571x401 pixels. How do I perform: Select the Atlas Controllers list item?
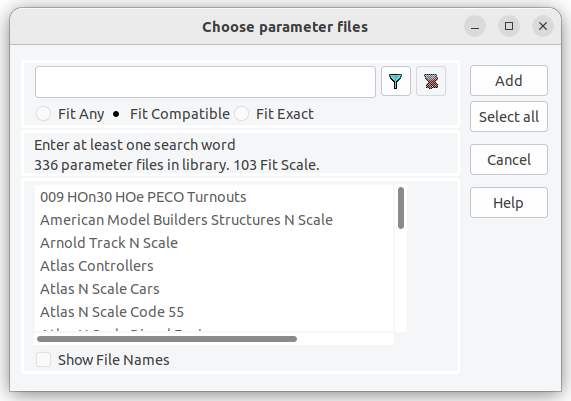tap(214, 266)
